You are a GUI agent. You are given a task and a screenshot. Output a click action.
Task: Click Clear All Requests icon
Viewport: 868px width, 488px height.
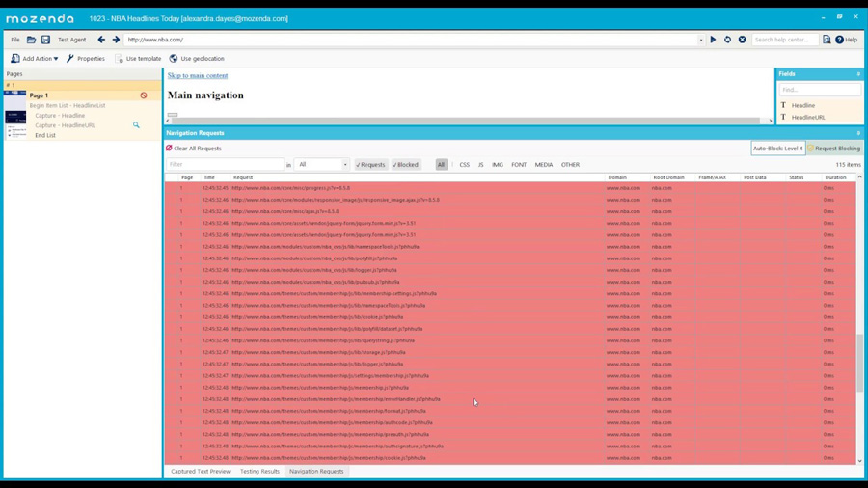169,149
